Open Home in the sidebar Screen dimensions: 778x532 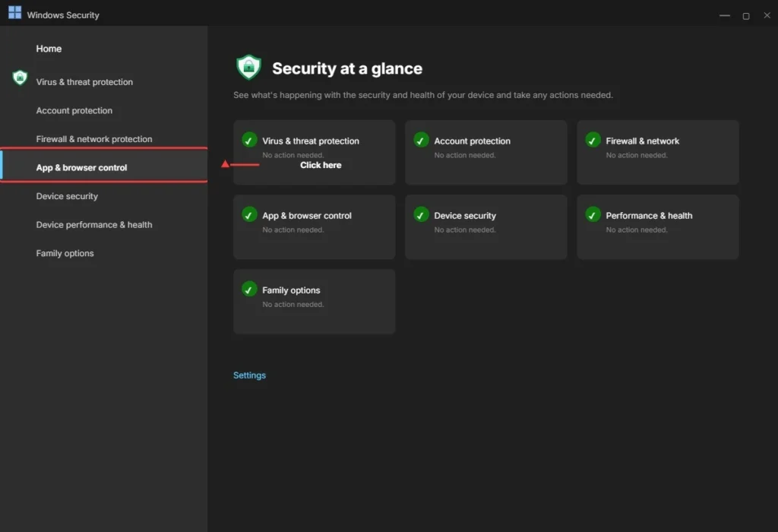click(x=49, y=49)
